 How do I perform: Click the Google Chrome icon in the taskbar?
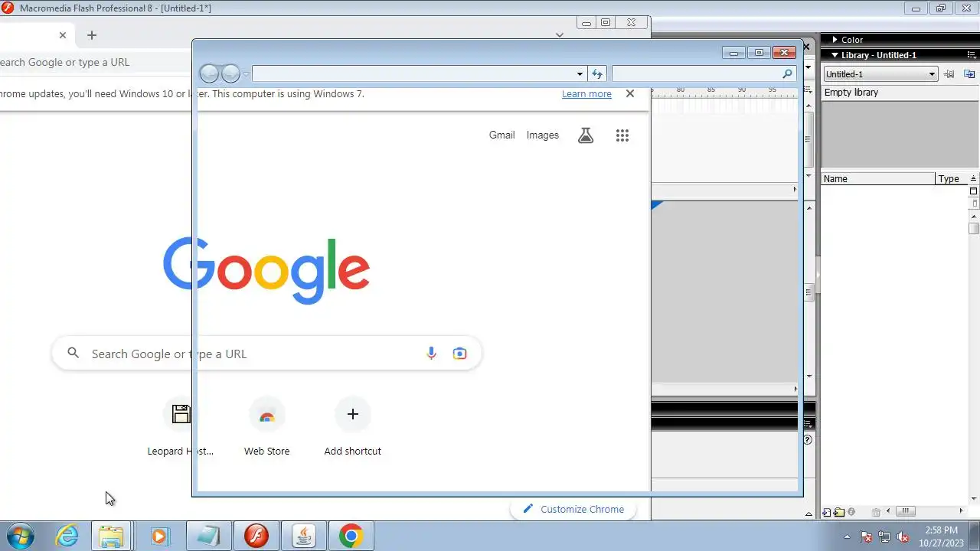tap(351, 536)
